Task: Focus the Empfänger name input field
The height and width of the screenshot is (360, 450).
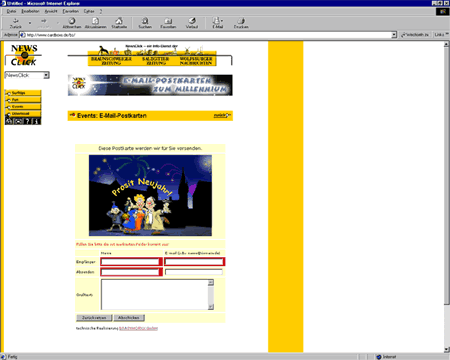Action: click(130, 262)
